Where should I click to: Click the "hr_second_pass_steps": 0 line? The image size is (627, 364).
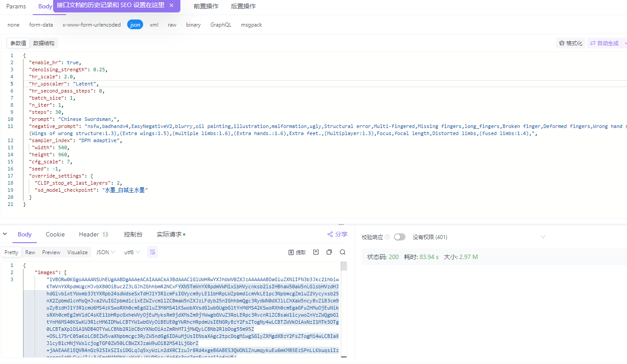pyautogui.click(x=67, y=91)
